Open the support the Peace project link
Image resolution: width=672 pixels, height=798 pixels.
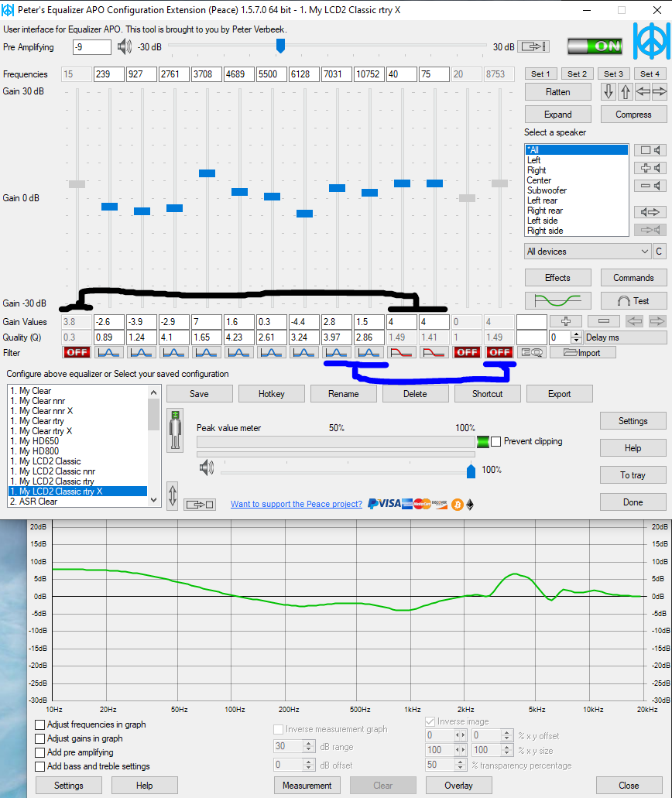296,504
